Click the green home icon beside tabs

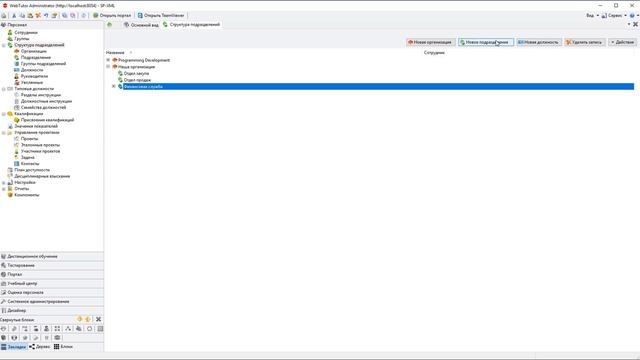point(109,24)
